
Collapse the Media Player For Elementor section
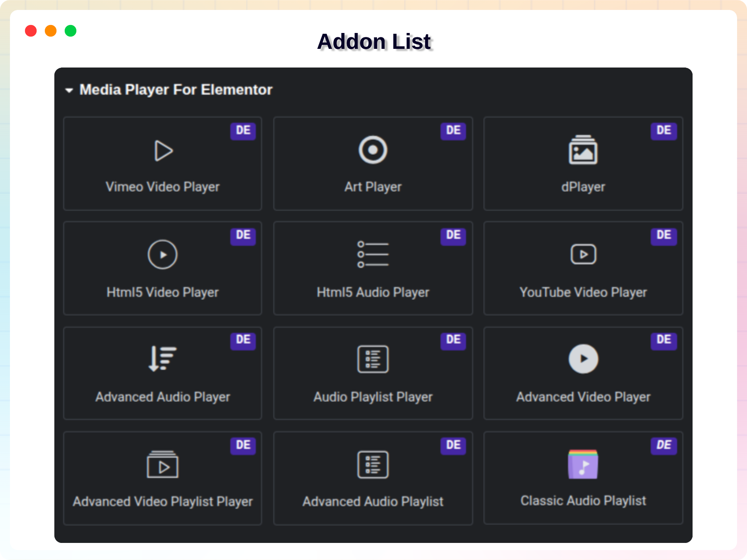click(x=69, y=91)
